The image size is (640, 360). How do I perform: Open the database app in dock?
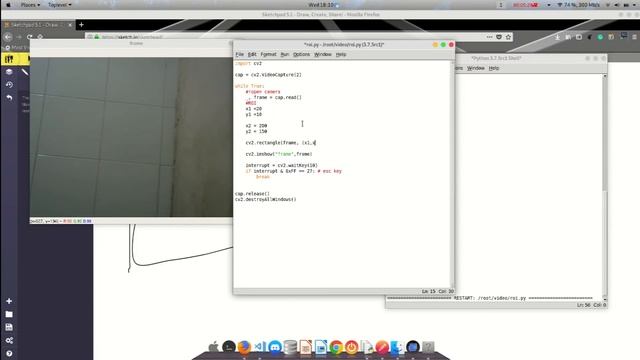coord(290,347)
